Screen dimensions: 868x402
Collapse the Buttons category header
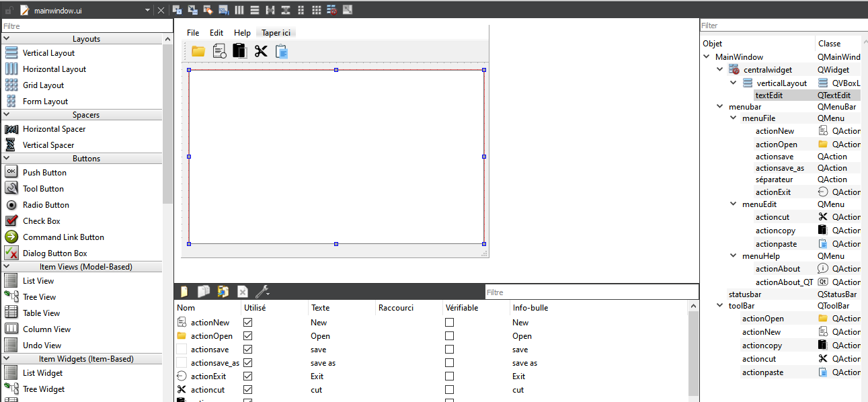(x=81, y=159)
